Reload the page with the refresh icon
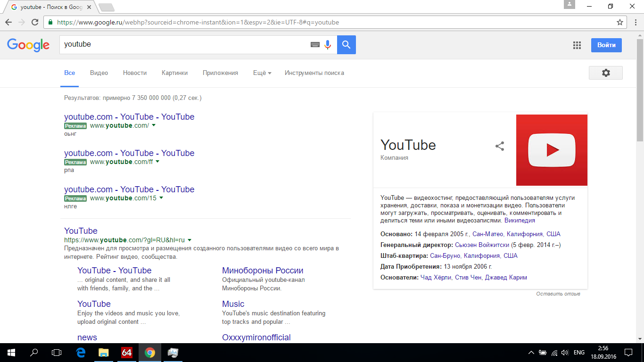This screenshot has height=362, width=644. point(35,22)
